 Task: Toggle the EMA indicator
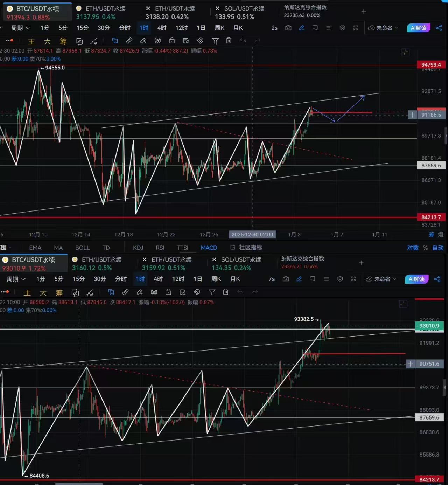(35, 248)
